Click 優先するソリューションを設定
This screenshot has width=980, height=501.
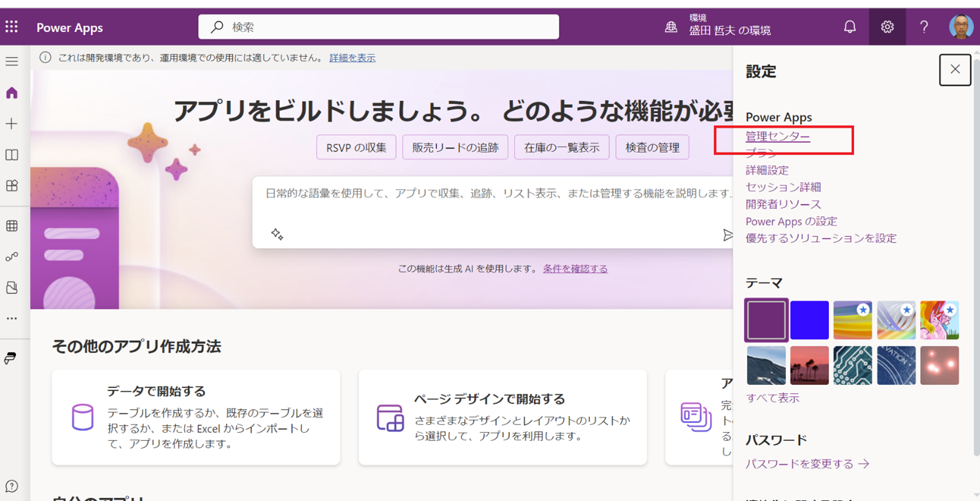point(821,238)
